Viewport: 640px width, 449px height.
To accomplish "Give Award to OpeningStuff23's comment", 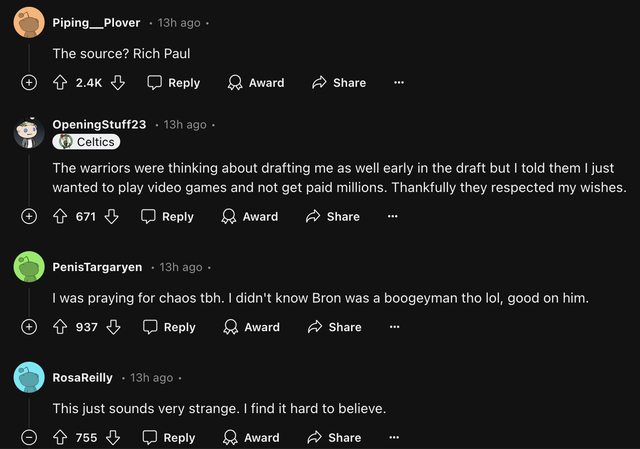I will tap(249, 216).
